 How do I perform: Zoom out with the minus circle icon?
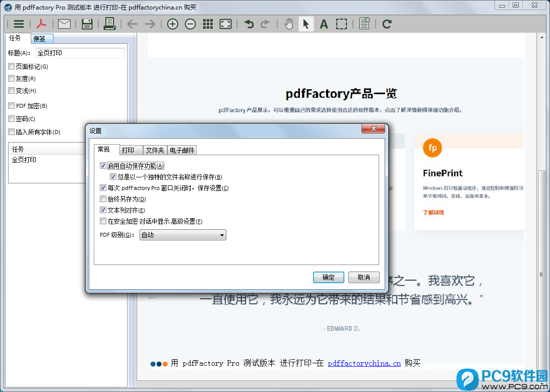point(191,24)
